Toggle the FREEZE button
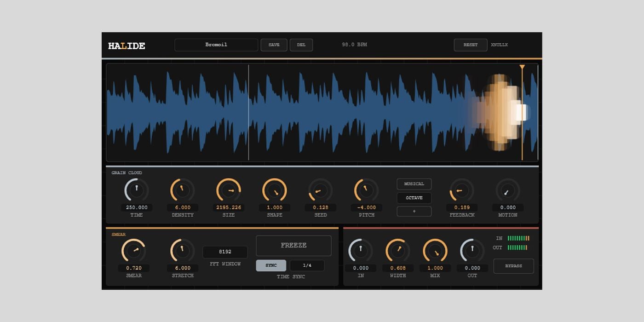This screenshot has width=644, height=322. point(293,246)
